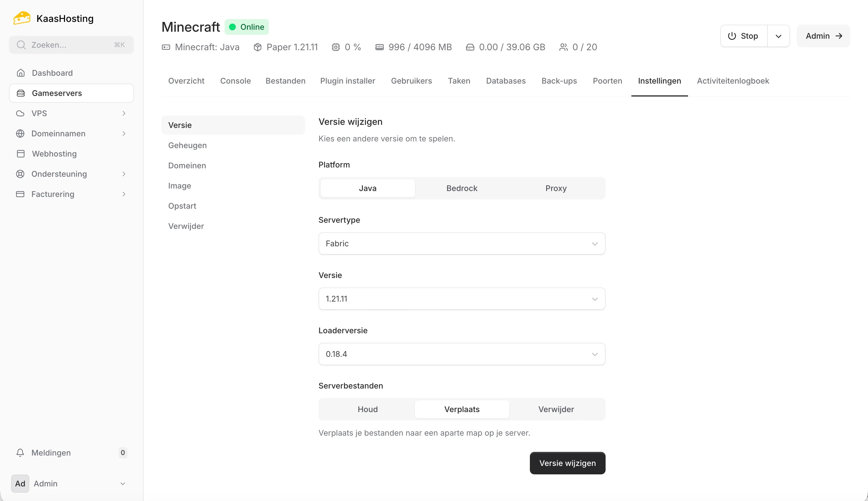Click the Domeinnamen globe icon
868x501 pixels.
click(20, 134)
